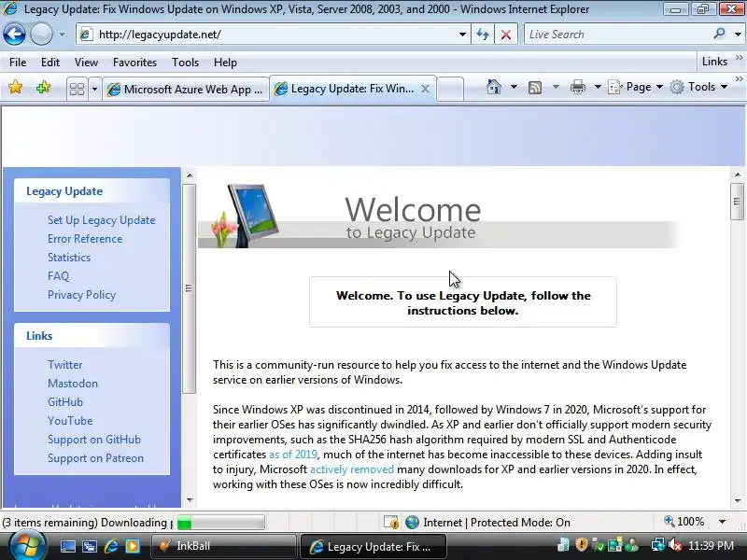Click the sidebar scrollbar up arrow
The height and width of the screenshot is (560, 747).
190,175
